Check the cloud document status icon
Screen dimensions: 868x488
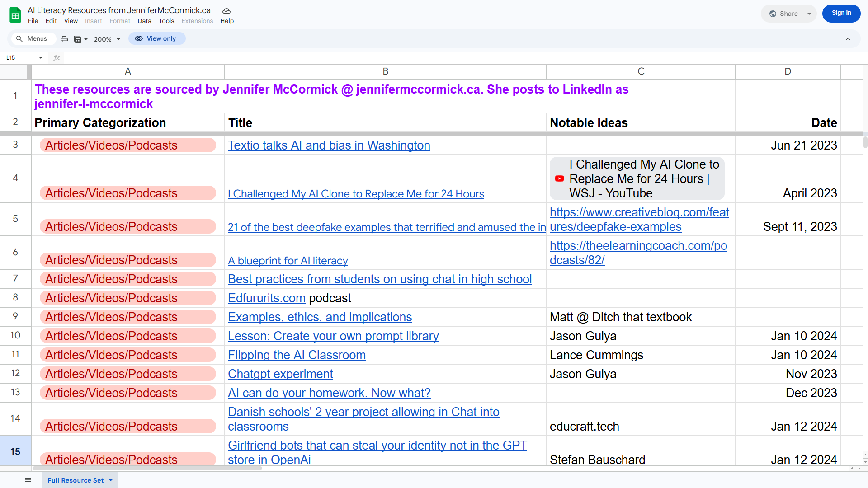click(x=226, y=10)
